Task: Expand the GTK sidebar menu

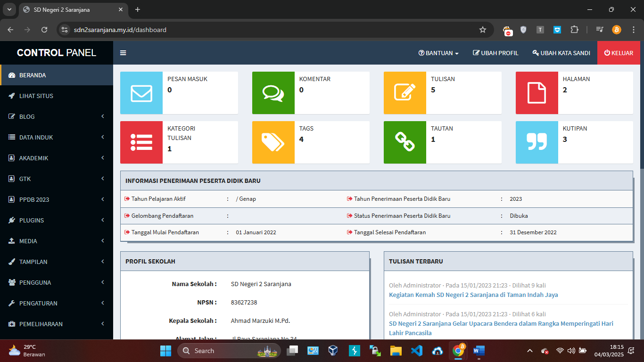Action: 57,179
